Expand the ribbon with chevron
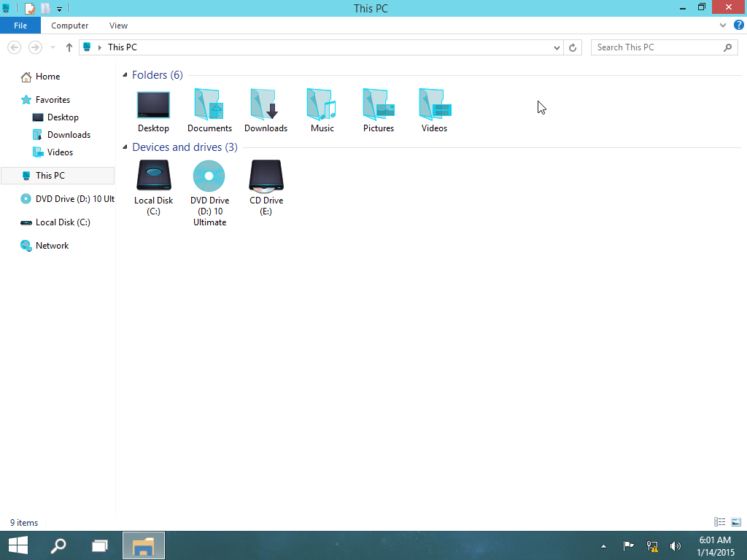The height and width of the screenshot is (560, 747). click(x=723, y=26)
